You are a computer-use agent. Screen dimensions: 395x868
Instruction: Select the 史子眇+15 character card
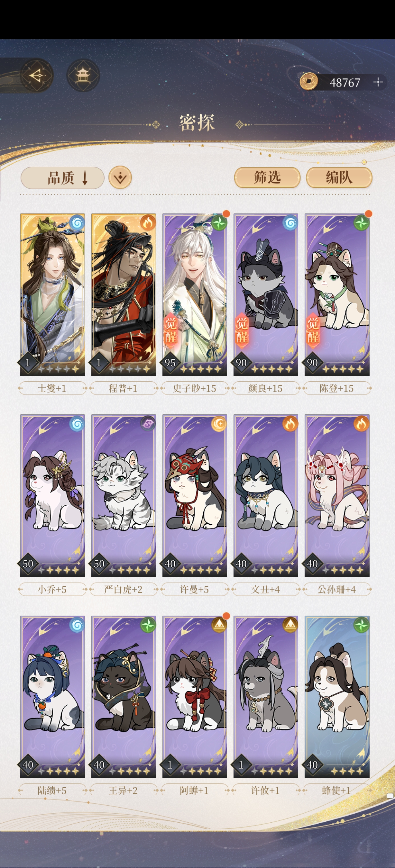pyautogui.click(x=195, y=294)
